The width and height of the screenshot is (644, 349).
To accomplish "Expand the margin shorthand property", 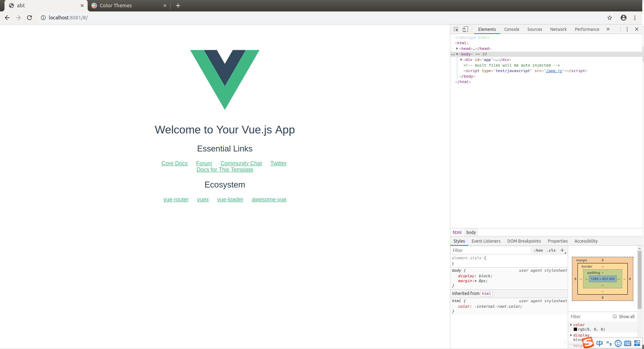I will click(x=476, y=281).
